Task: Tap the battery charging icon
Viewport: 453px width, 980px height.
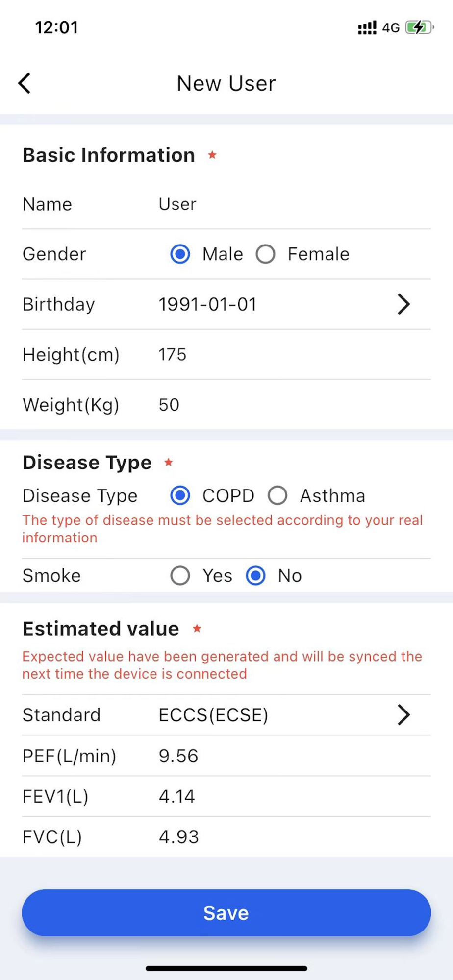Action: [x=419, y=27]
